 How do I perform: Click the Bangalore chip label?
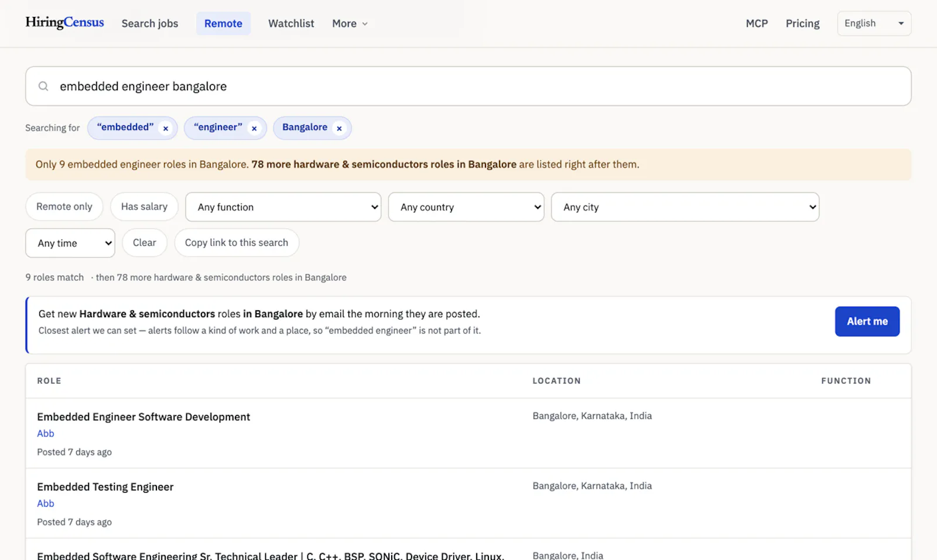tap(305, 127)
